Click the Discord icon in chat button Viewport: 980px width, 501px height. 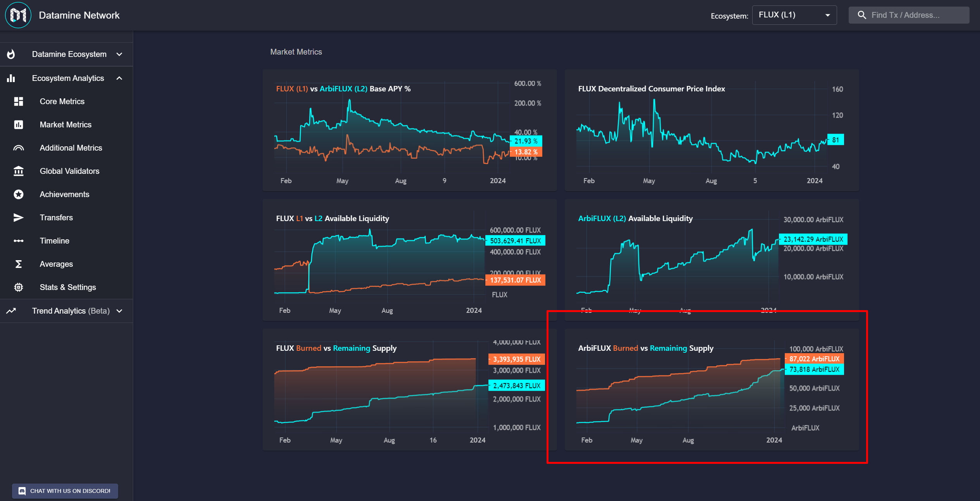click(x=22, y=491)
